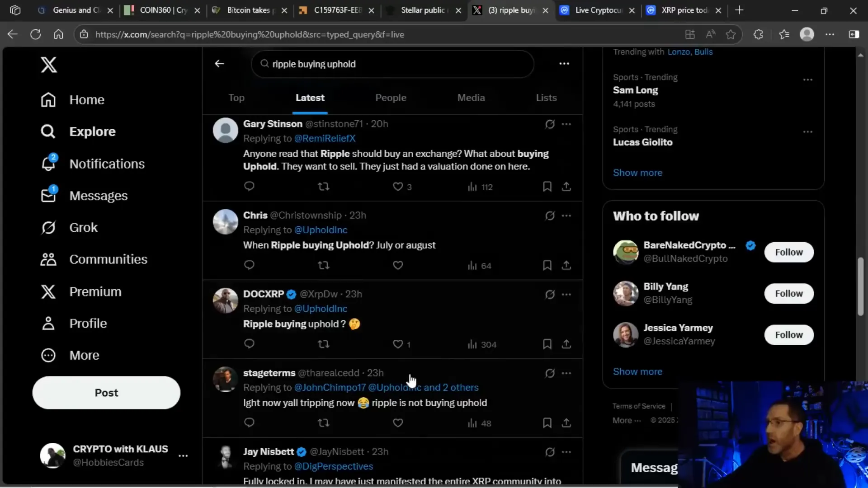Bookmark stageterms's post
This screenshot has width=868, height=488.
pos(547,422)
